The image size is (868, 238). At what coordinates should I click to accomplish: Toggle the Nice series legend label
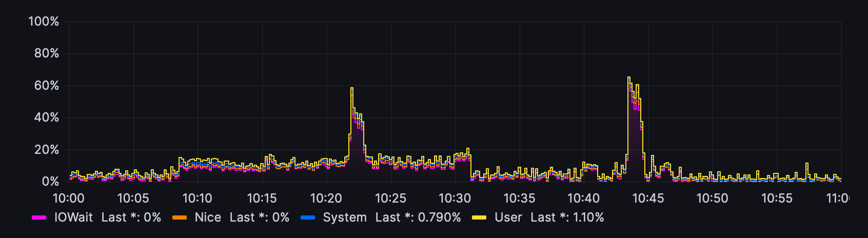208,217
